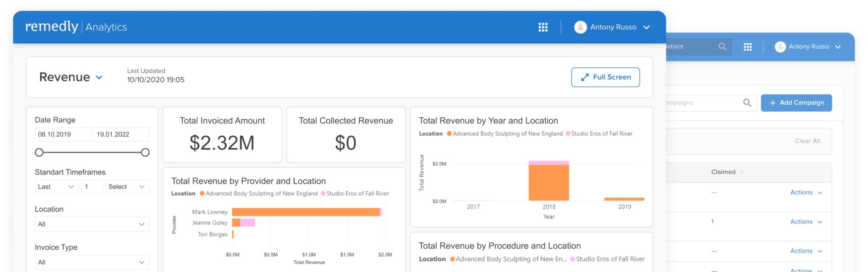Click Mark Lowney's orange revenue bar

coord(306,212)
